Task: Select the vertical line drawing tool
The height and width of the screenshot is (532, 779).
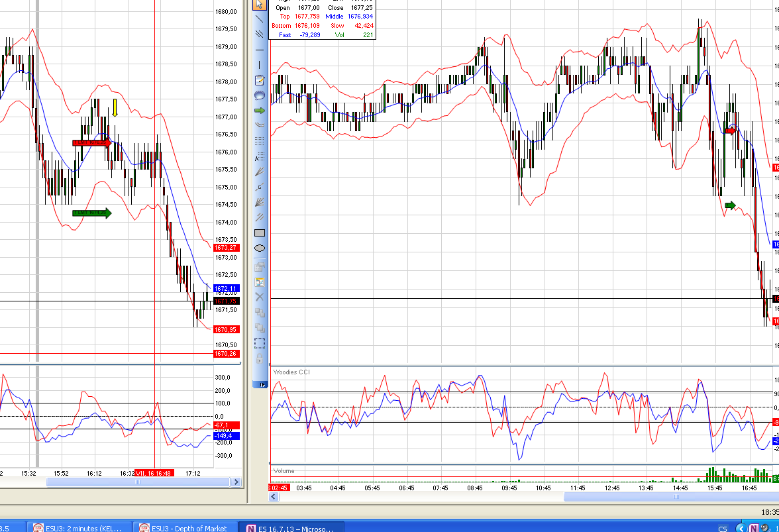Action: pos(260,65)
